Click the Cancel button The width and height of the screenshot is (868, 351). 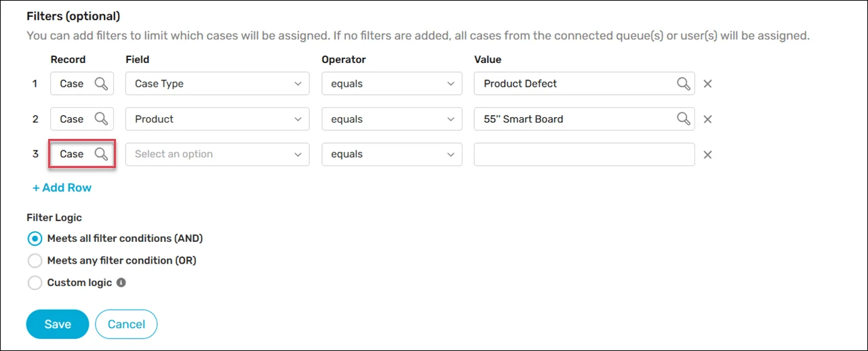pos(126,325)
